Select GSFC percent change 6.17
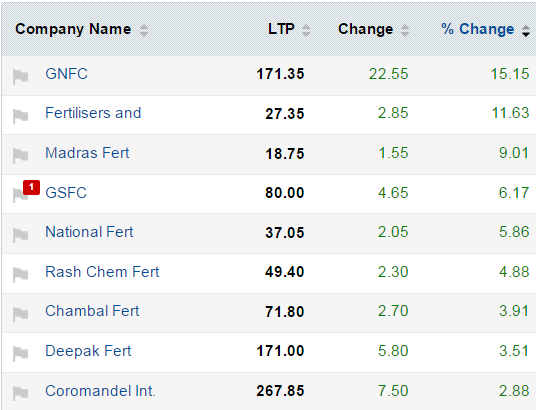536x410 pixels. tap(514, 193)
